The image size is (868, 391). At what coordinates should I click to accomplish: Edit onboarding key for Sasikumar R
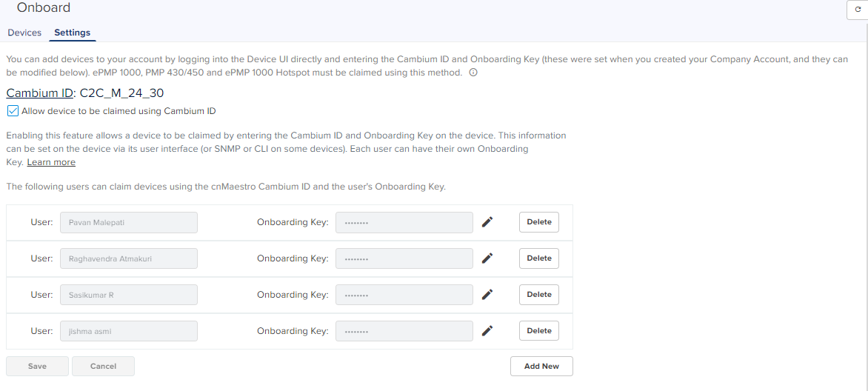click(487, 295)
